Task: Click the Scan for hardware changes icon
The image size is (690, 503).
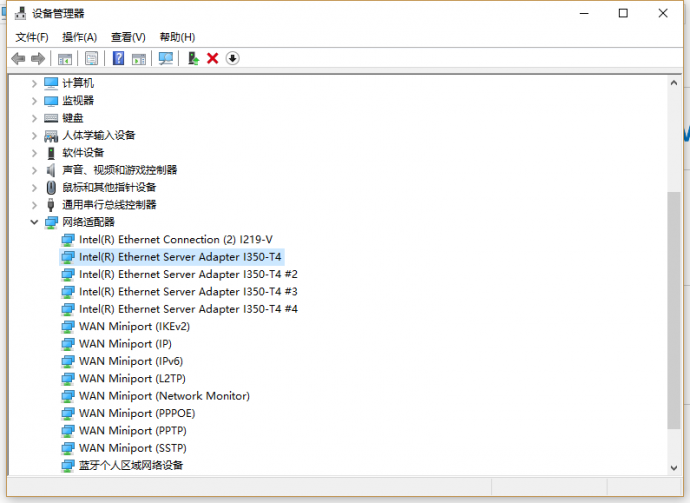Action: click(x=166, y=59)
